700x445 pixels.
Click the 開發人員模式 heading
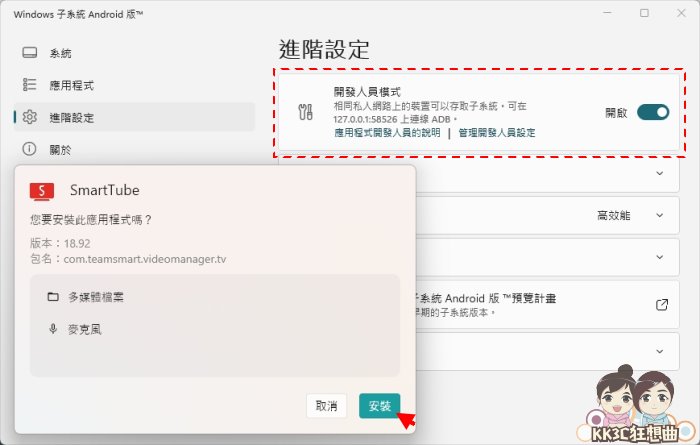pos(367,92)
